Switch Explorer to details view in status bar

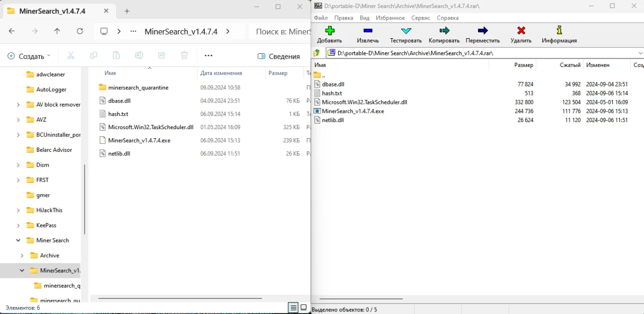pos(293,307)
